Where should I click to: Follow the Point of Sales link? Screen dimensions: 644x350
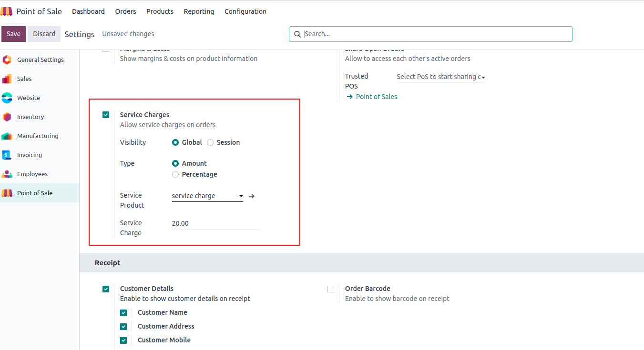(x=376, y=97)
